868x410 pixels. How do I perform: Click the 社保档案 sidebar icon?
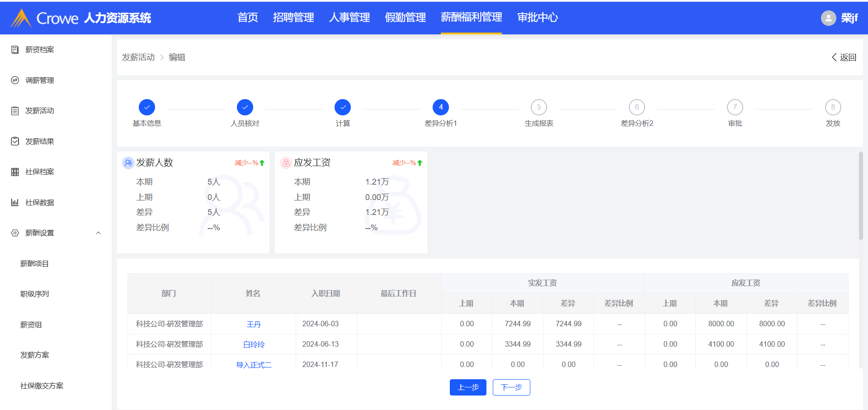coord(15,172)
